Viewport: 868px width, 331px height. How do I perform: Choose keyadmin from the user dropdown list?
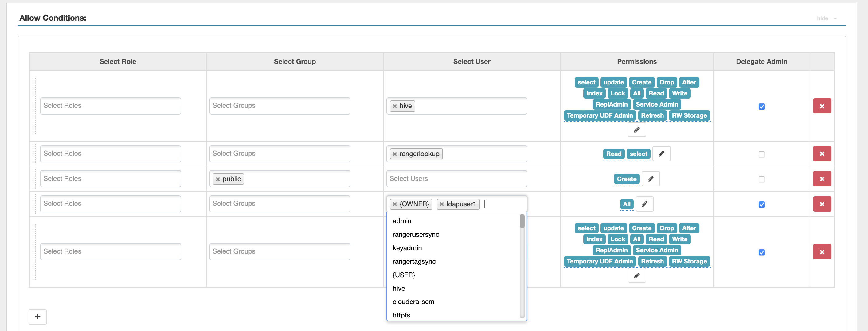[x=407, y=248]
